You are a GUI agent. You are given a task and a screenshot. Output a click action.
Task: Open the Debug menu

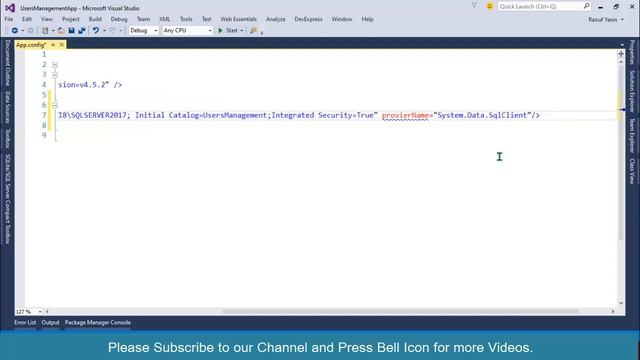point(119,19)
